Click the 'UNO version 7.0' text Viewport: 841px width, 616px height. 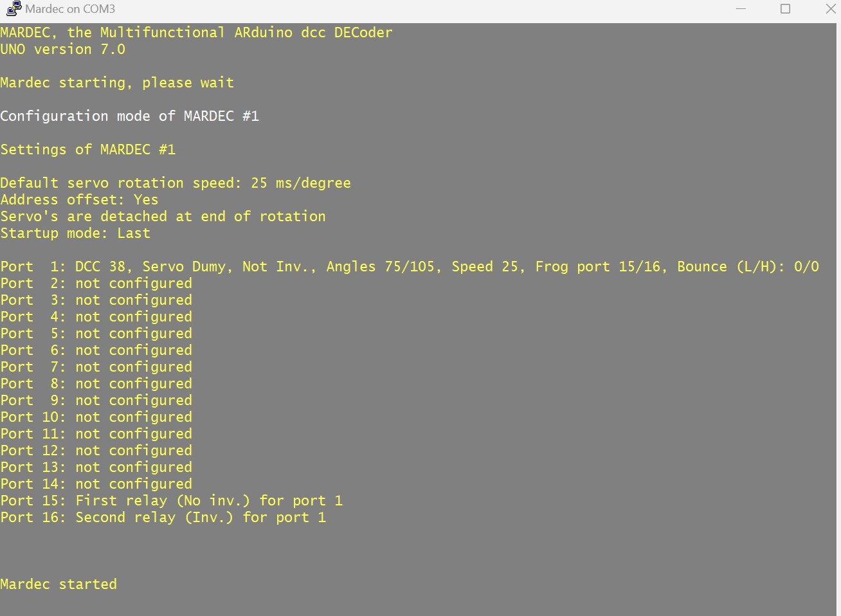tap(62, 50)
